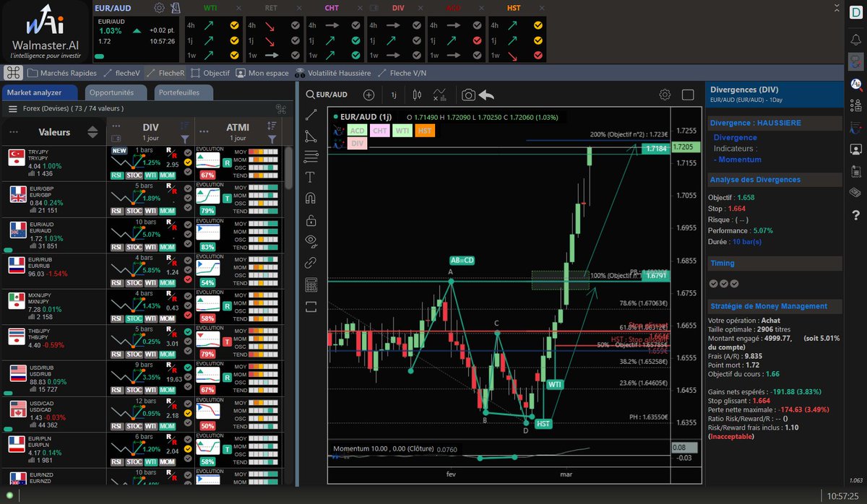
Task: Open EUR/AUD header settings gear
Action: click(159, 8)
